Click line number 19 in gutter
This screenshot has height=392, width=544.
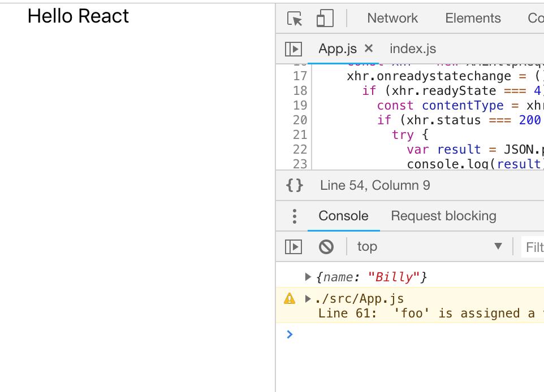tap(300, 106)
